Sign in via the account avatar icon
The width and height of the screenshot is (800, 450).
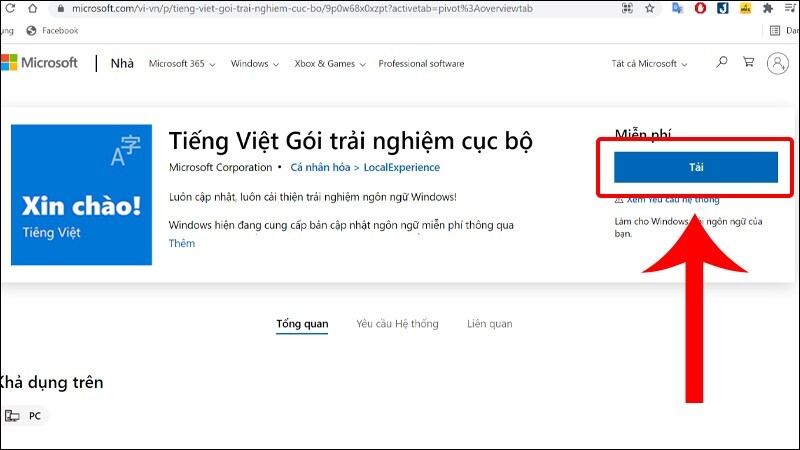[x=778, y=63]
